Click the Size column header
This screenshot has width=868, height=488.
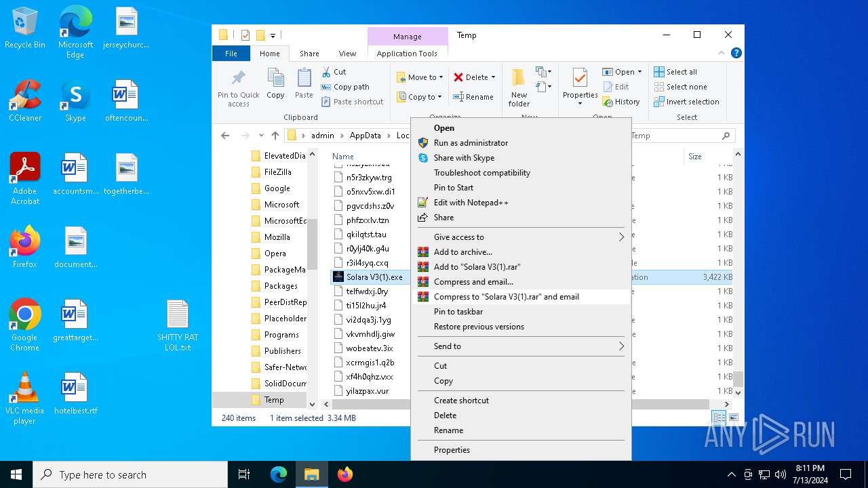point(695,157)
